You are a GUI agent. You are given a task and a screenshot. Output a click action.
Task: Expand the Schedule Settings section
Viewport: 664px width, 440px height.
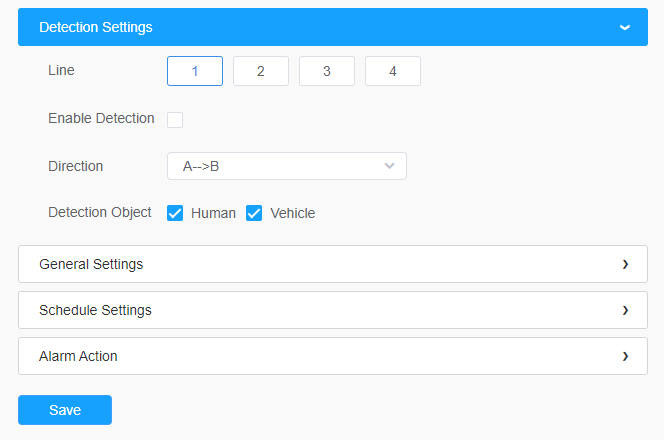pyautogui.click(x=333, y=310)
